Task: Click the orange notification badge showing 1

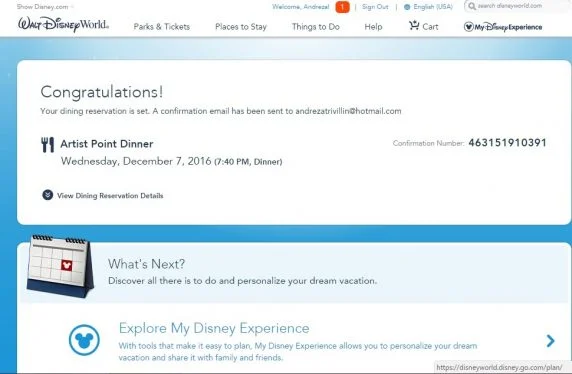Action: point(342,7)
